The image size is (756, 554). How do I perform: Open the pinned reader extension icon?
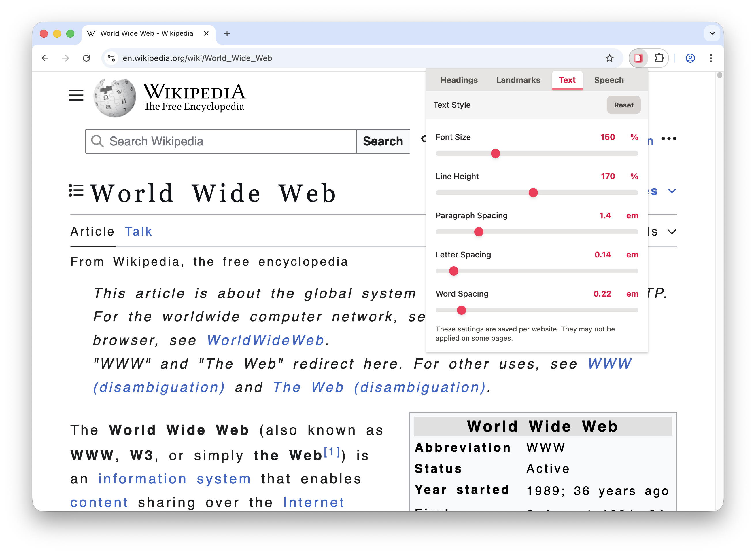(638, 58)
